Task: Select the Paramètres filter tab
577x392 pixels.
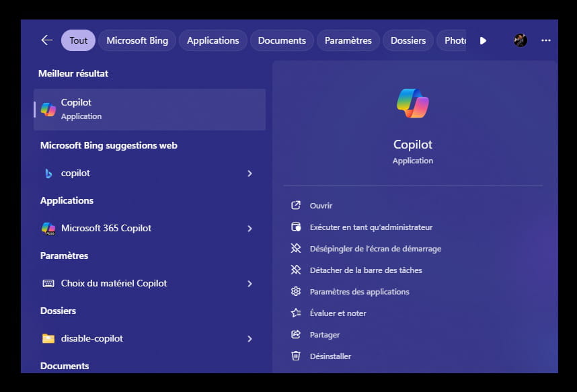Action: 348,40
